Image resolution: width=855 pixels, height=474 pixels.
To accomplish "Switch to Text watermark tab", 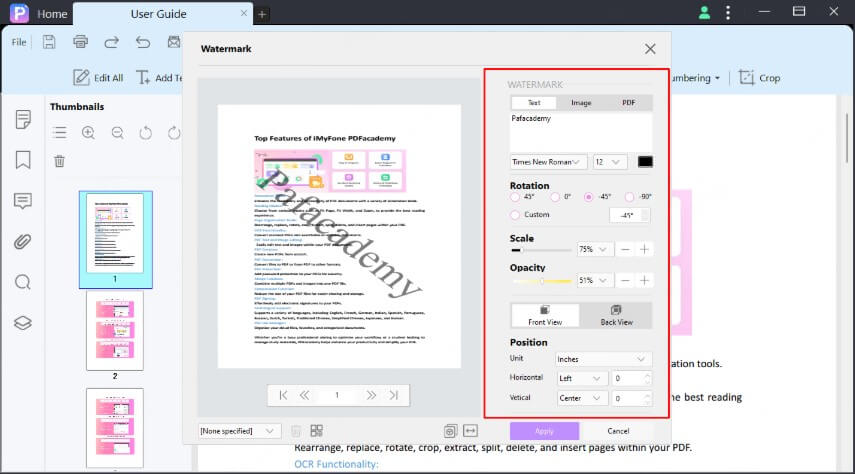I will tap(534, 103).
